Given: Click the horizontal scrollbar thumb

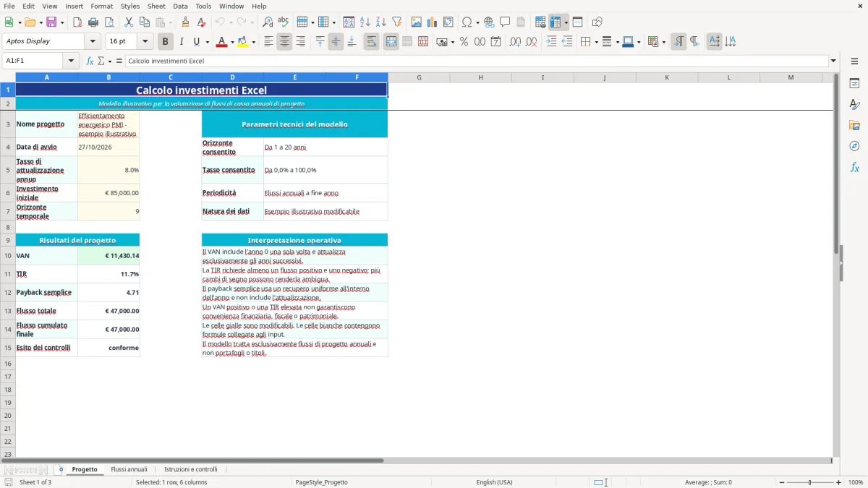Looking at the screenshot, I should (193, 461).
